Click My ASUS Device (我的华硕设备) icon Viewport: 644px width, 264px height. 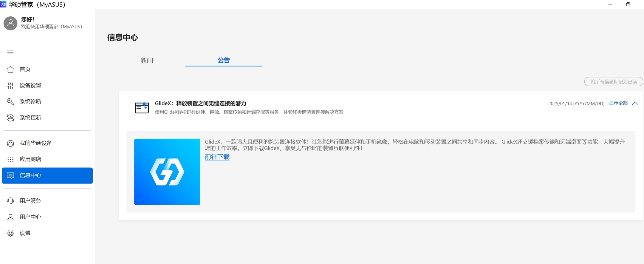[x=10, y=143]
